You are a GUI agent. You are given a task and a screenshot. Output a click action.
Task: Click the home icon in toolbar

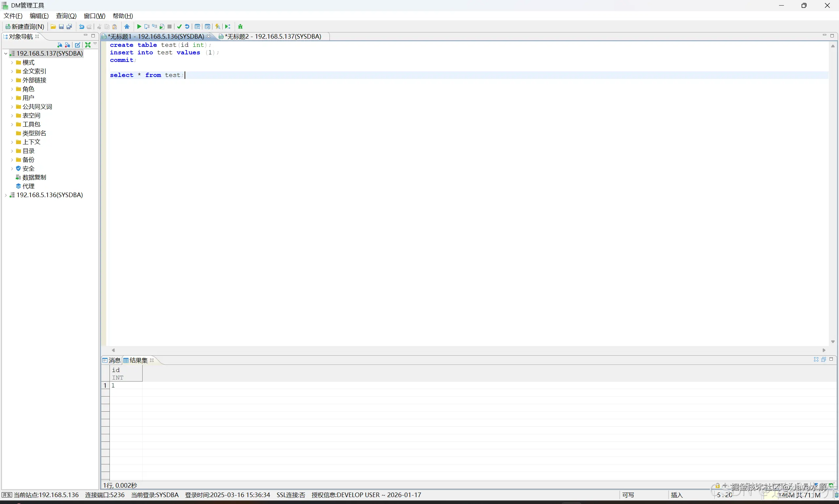[x=127, y=27]
